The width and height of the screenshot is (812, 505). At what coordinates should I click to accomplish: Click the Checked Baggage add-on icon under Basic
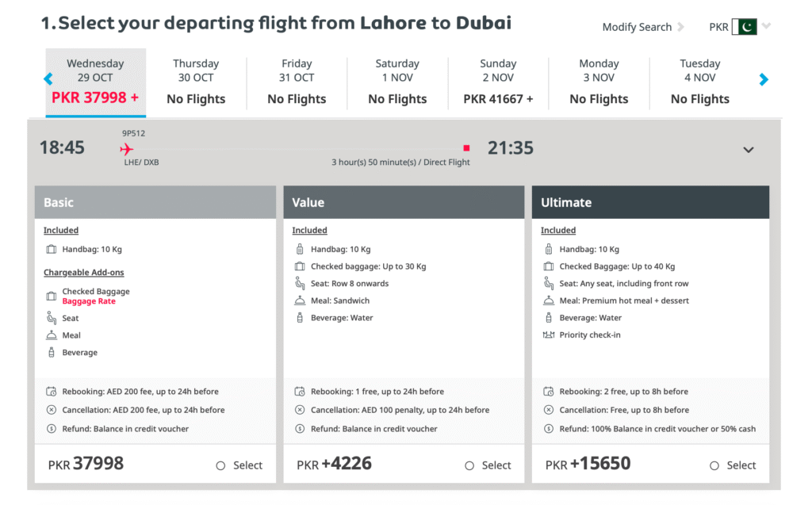(49, 293)
